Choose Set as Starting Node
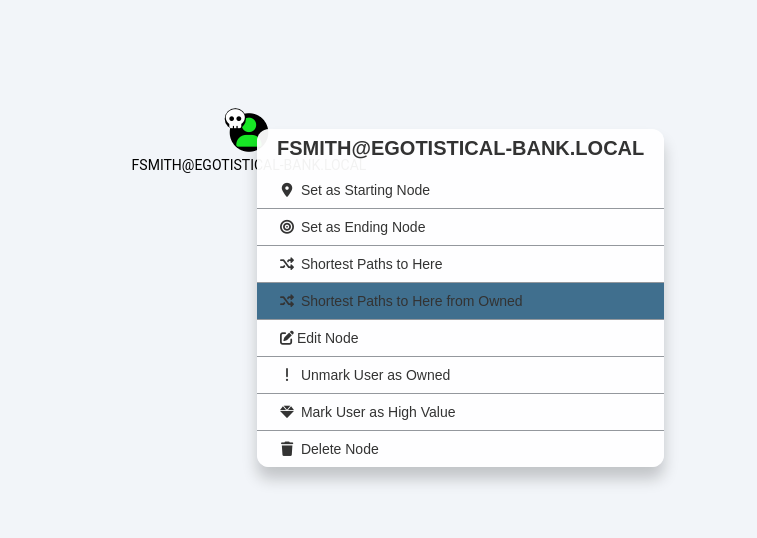This screenshot has height=538, width=757. [x=365, y=190]
